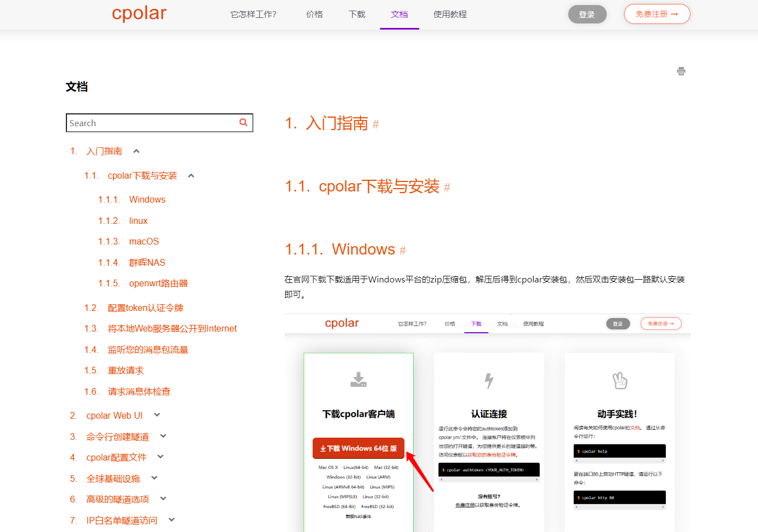Collapse the cpolar下载与安装 subtree
Screen dimensions: 758x532
pos(191,175)
